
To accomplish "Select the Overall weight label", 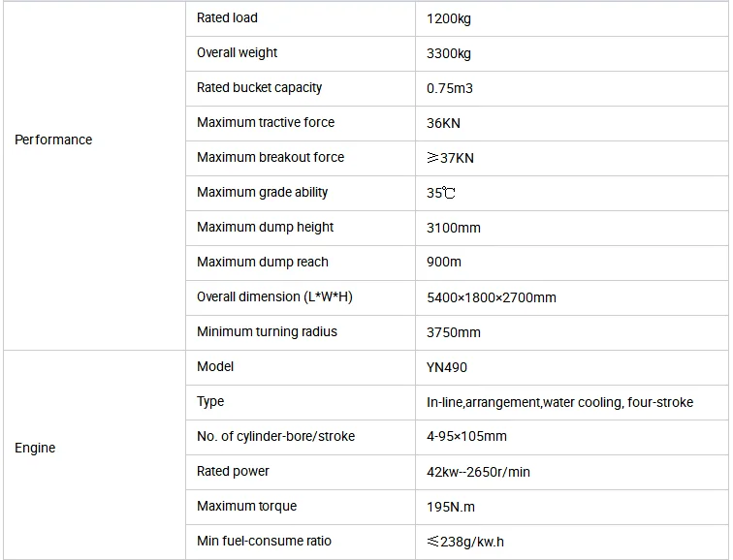I will 237,52.
